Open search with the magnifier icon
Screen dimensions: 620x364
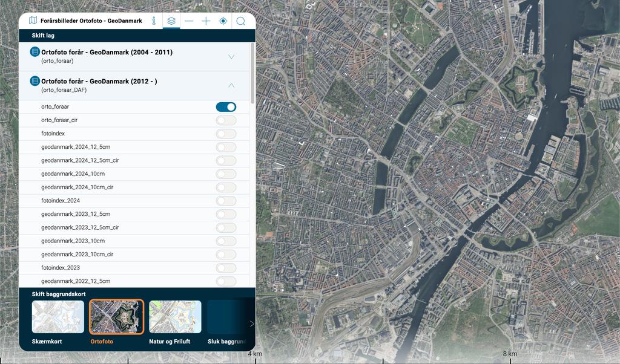pyautogui.click(x=240, y=21)
